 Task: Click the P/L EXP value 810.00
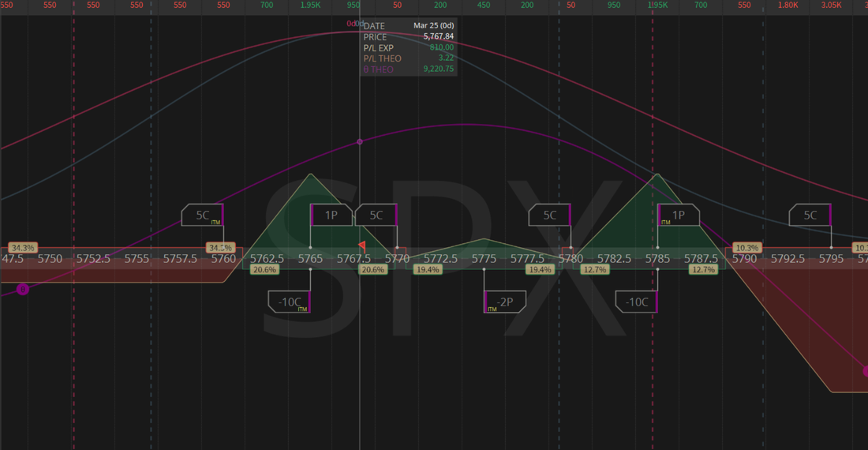(x=442, y=47)
